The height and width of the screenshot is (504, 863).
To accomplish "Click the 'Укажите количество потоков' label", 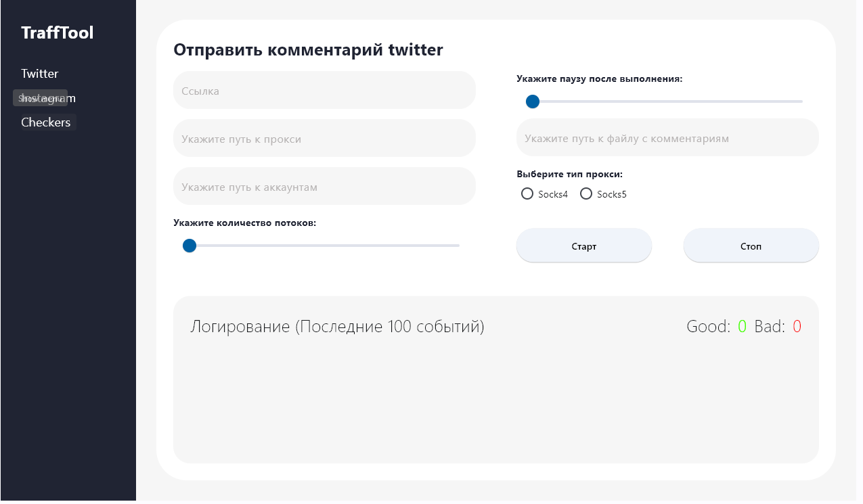I will coord(244,223).
